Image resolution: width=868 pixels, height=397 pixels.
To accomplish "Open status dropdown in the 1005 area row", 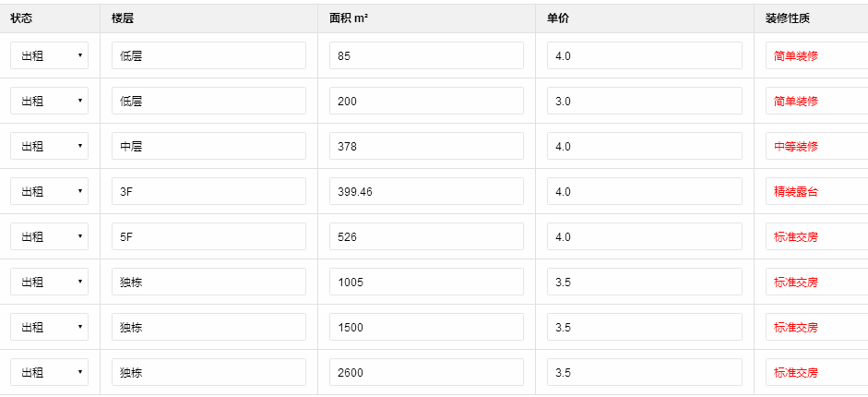I will point(50,282).
